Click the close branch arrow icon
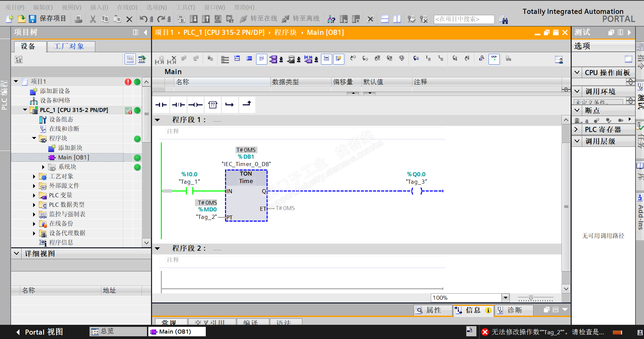The width and height of the screenshot is (644, 339). (x=247, y=105)
